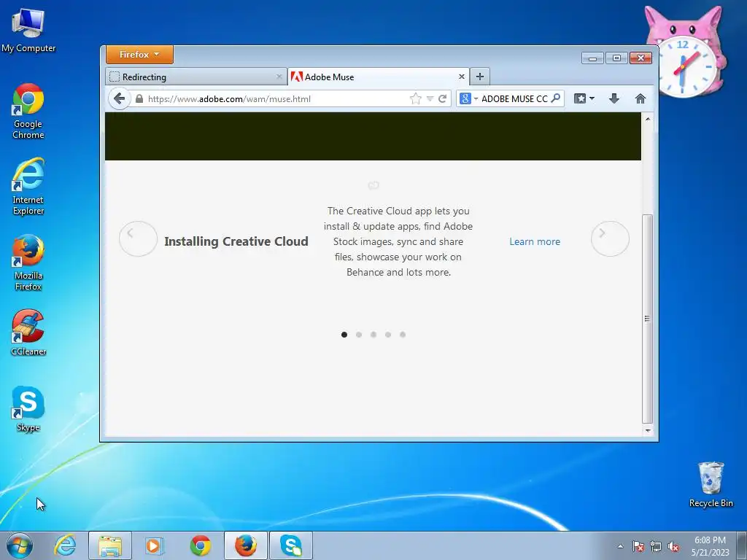The width and height of the screenshot is (747, 560).
Task: Click the search magnifier icon
Action: click(555, 98)
